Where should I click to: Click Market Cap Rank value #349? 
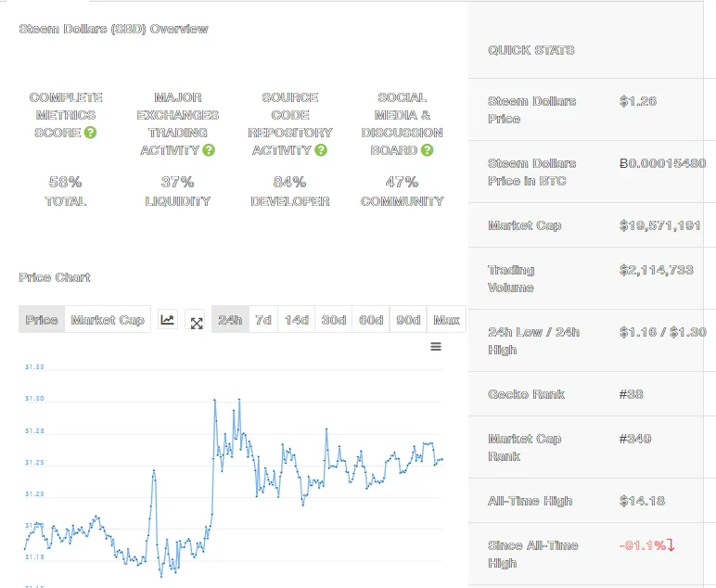pyautogui.click(x=635, y=439)
